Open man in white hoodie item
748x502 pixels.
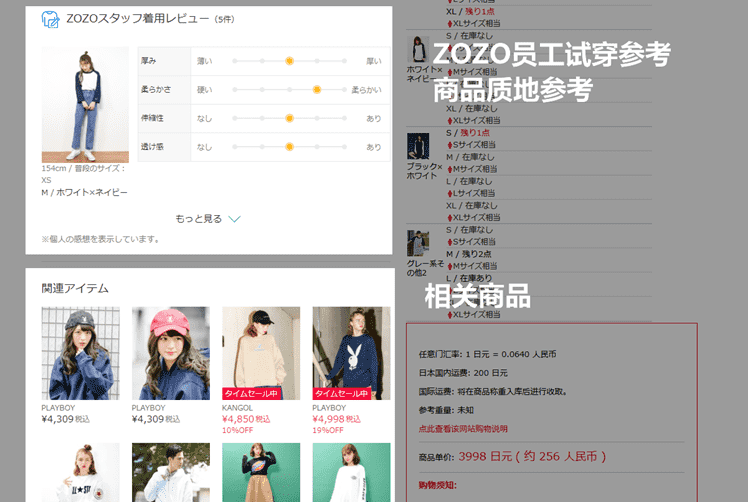[x=171, y=472]
